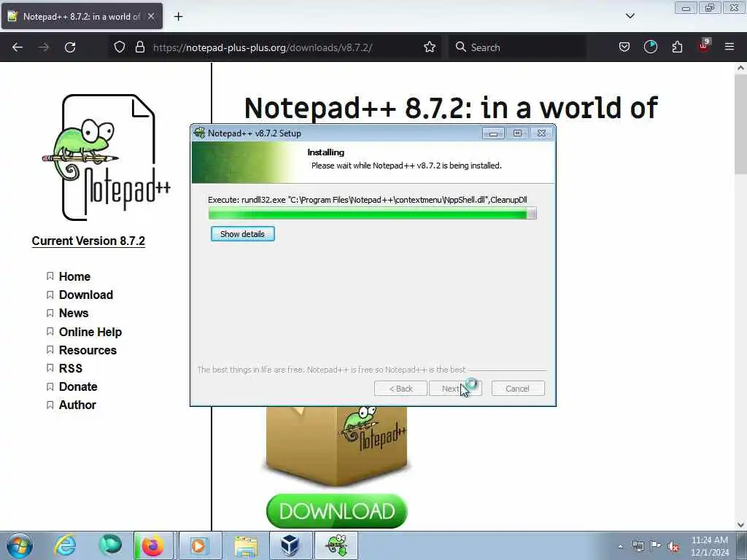Open the News sidebar link
This screenshot has width=747, height=560.
74,313
